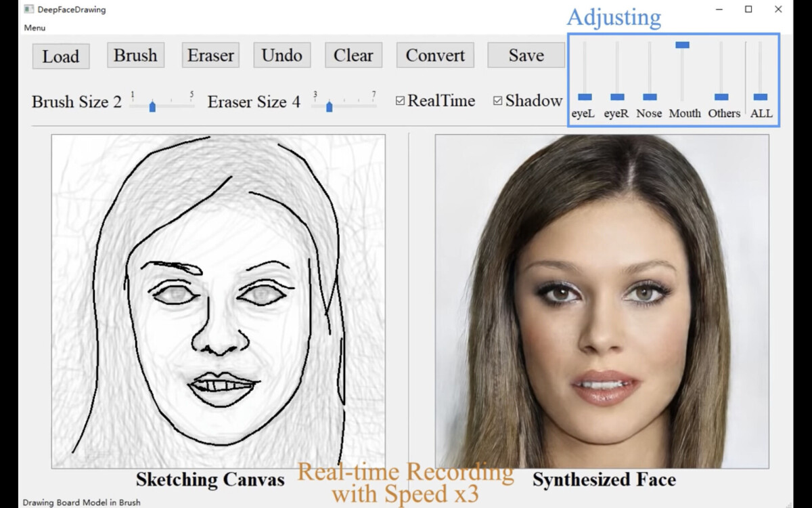Image resolution: width=812 pixels, height=508 pixels.
Task: Clear the sketching canvas
Action: click(x=353, y=55)
